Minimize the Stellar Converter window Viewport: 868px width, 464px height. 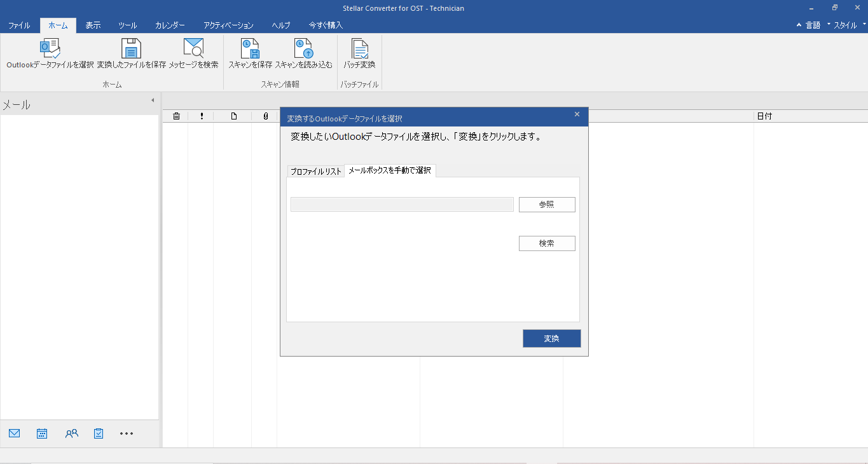click(811, 8)
